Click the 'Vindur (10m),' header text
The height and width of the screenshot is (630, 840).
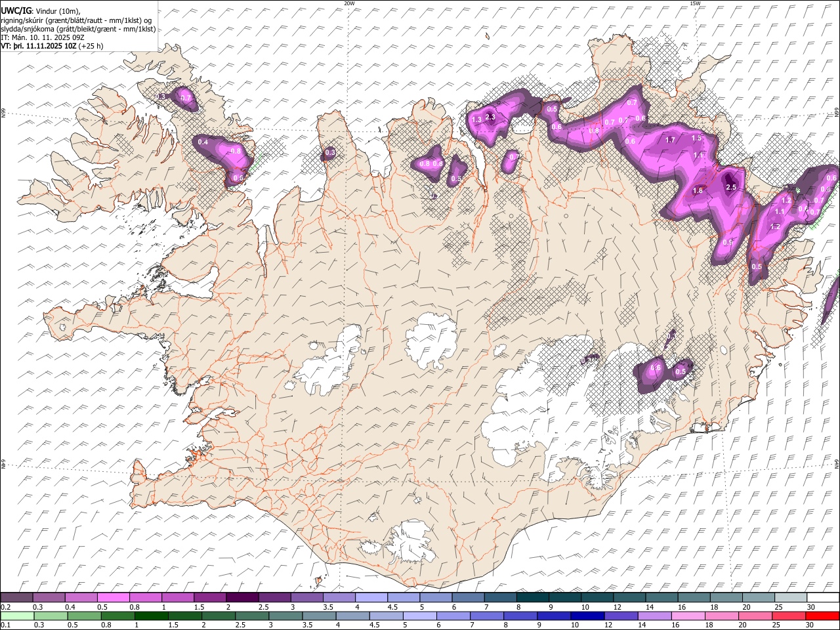point(58,11)
